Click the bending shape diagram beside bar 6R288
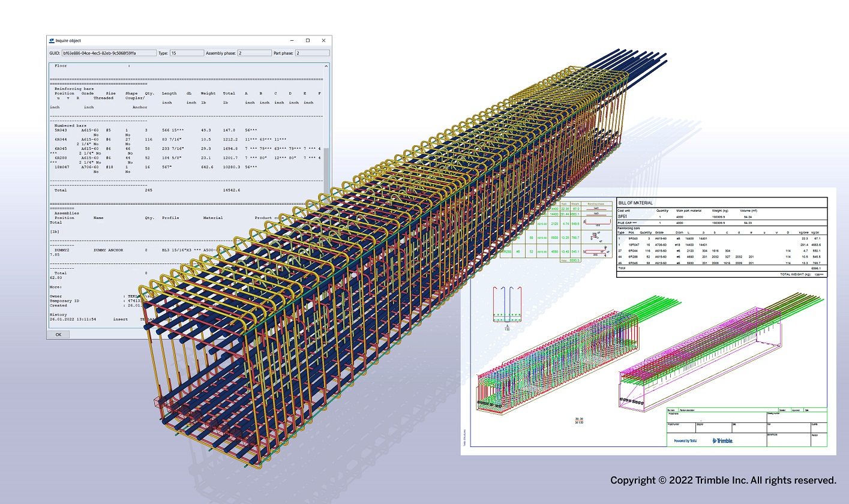Image resolution: width=849 pixels, height=504 pixels. tap(595, 251)
